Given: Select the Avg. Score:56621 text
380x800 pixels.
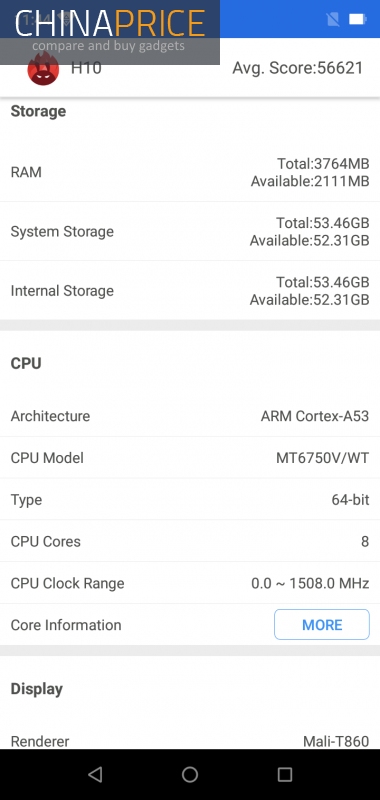Looking at the screenshot, I should click(x=298, y=68).
